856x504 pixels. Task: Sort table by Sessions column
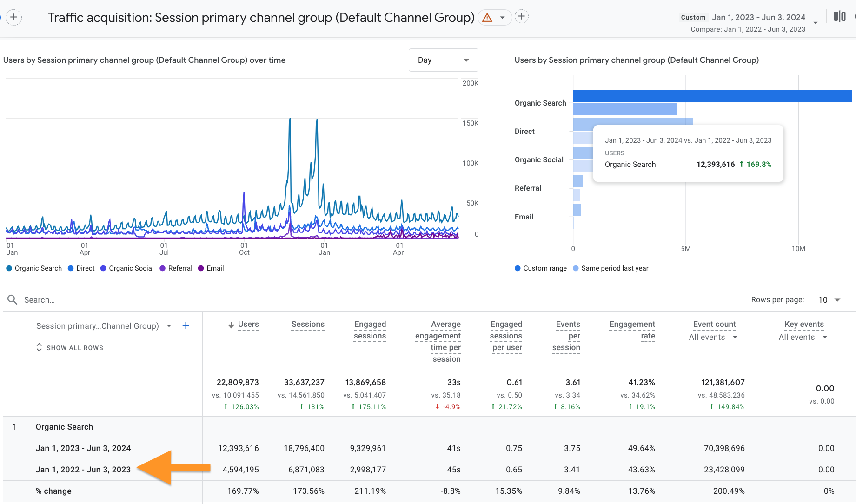308,325
